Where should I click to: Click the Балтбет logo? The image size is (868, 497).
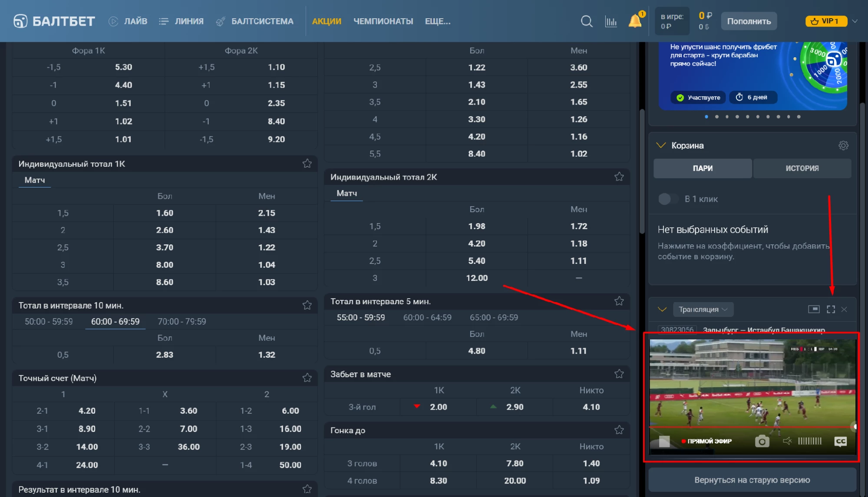click(54, 21)
